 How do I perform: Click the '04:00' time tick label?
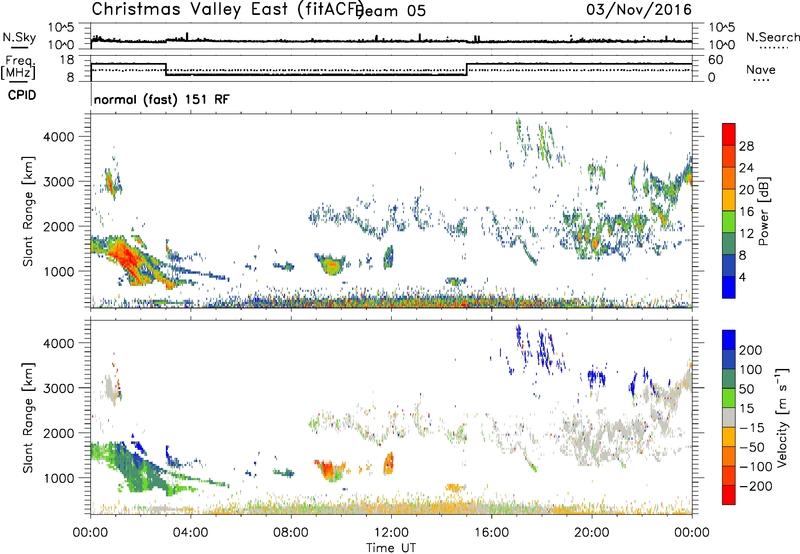coord(191,532)
